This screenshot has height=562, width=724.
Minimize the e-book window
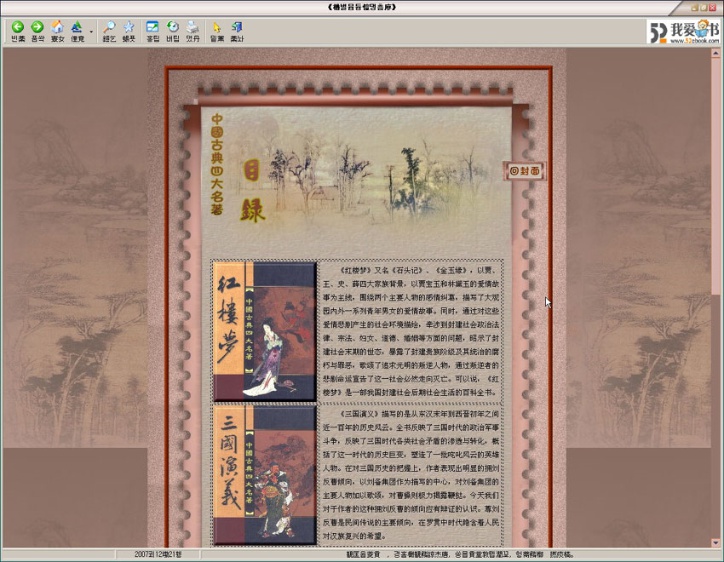pyautogui.click(x=694, y=7)
